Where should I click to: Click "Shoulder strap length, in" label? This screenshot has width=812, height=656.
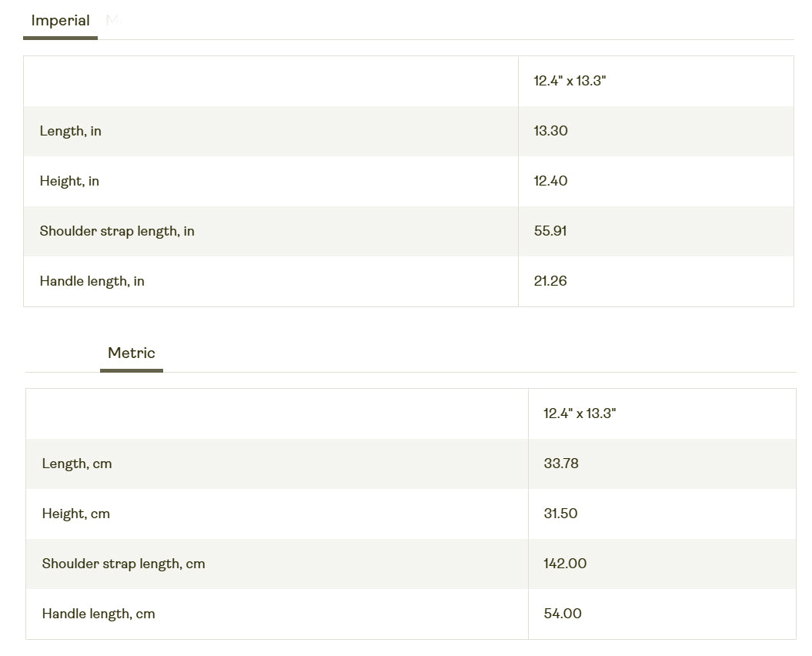tap(117, 231)
